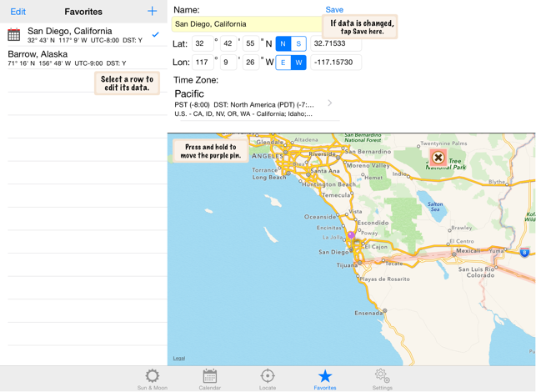
Task: Tap Long Beach label on map
Action: (269, 177)
